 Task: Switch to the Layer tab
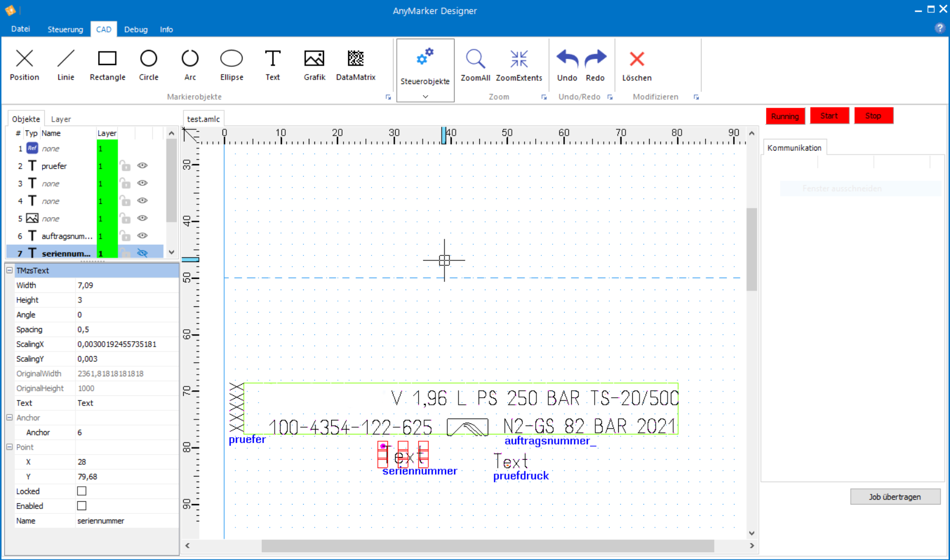(61, 119)
